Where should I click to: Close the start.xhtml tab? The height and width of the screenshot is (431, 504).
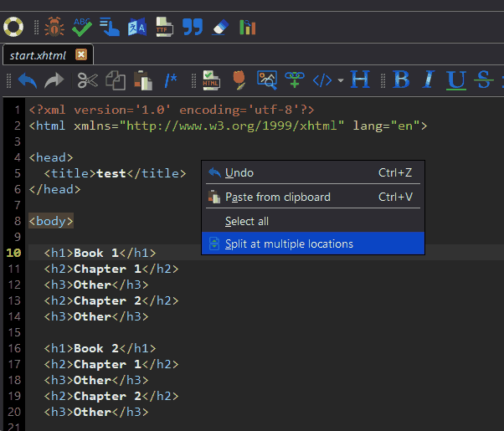(x=81, y=54)
